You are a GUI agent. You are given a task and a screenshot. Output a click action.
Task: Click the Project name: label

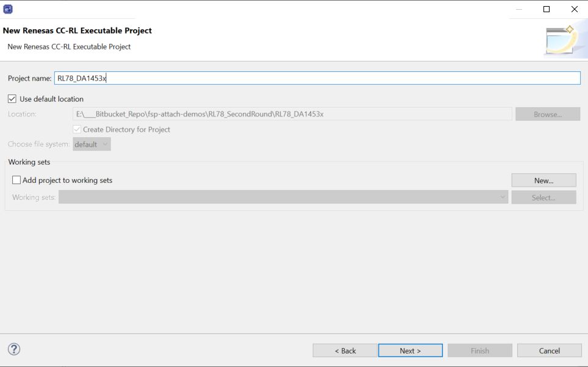point(30,79)
